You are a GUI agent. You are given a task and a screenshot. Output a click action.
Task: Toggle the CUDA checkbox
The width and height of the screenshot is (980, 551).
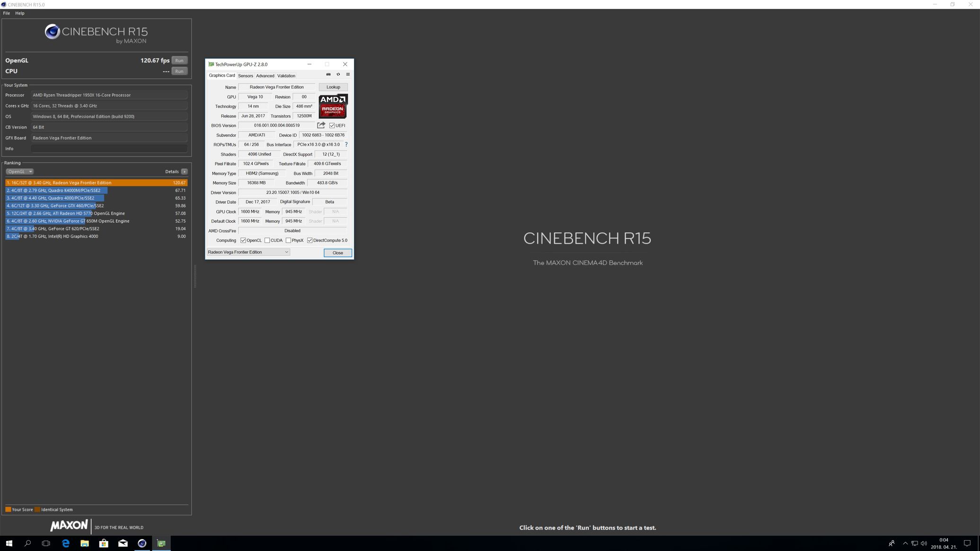[x=267, y=240]
